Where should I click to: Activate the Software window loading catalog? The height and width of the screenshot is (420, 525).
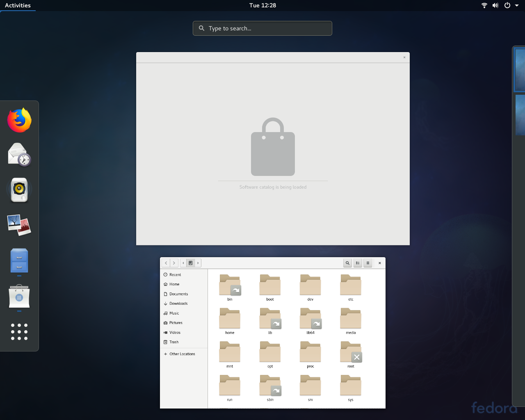coord(273,148)
